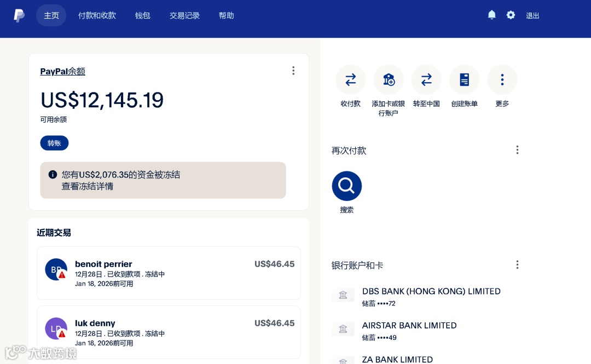Open the 再次付款 section options menu
Image resolution: width=591 pixels, height=364 pixels.
click(517, 150)
